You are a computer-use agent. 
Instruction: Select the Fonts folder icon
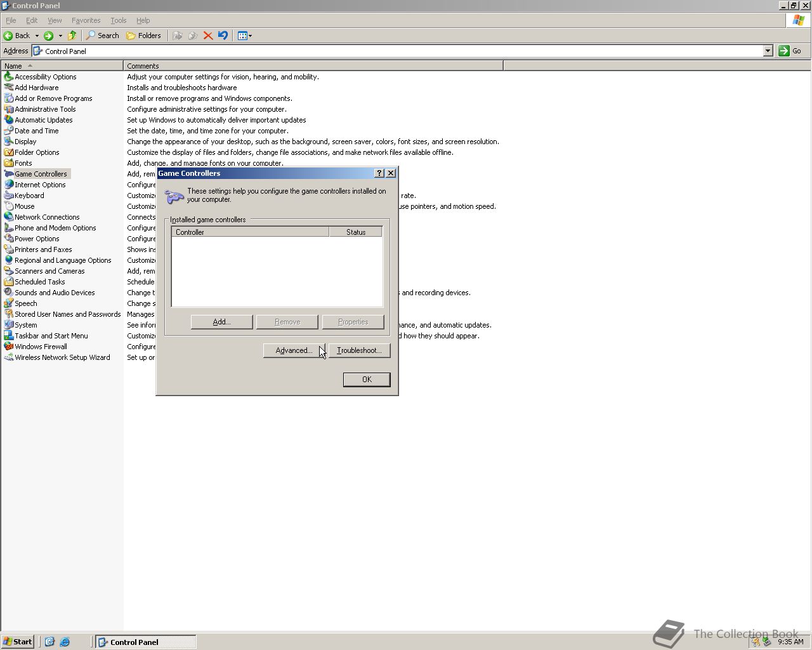(x=8, y=163)
